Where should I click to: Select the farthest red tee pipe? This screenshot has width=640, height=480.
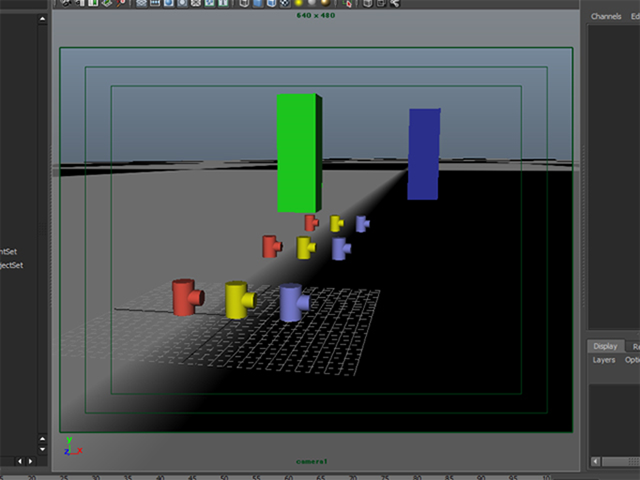pyautogui.click(x=311, y=223)
